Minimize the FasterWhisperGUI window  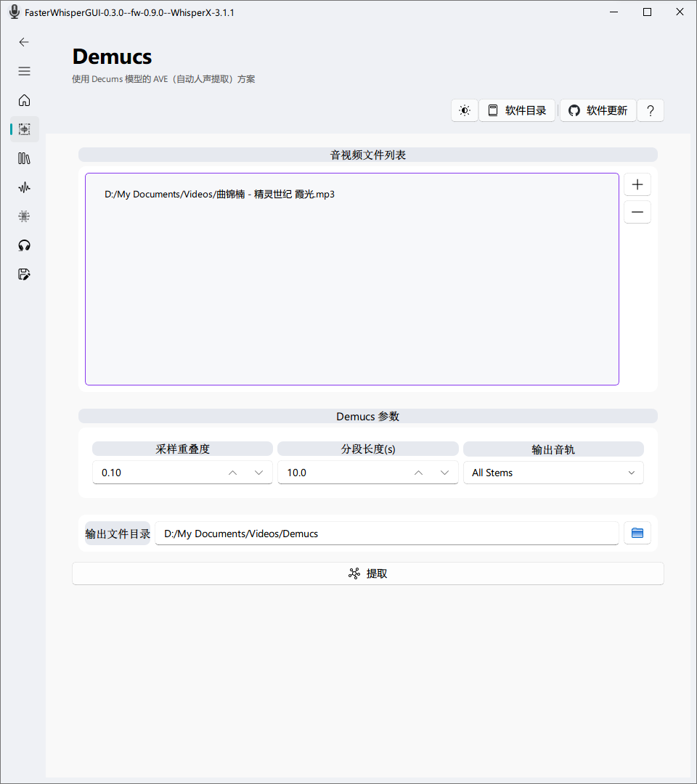point(614,12)
